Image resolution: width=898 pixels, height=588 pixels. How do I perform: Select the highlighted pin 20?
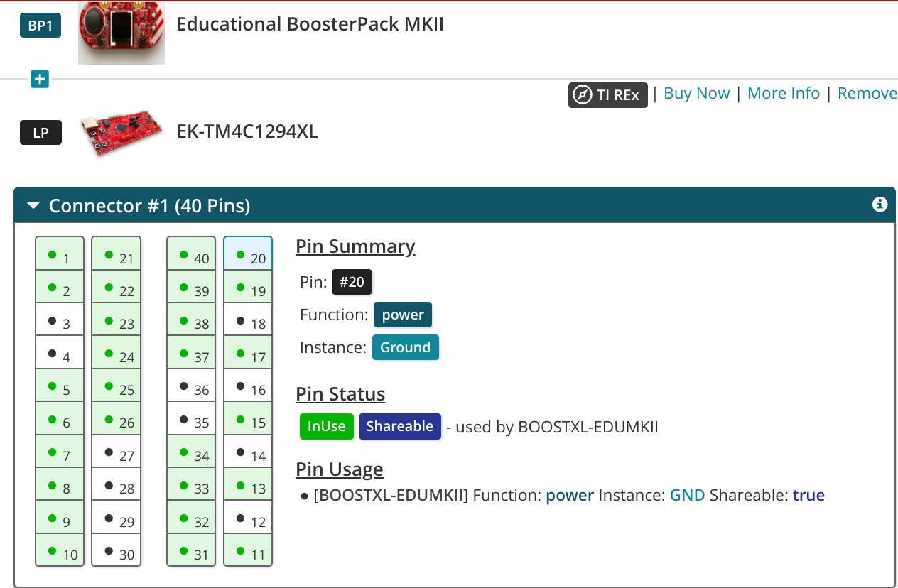248,254
